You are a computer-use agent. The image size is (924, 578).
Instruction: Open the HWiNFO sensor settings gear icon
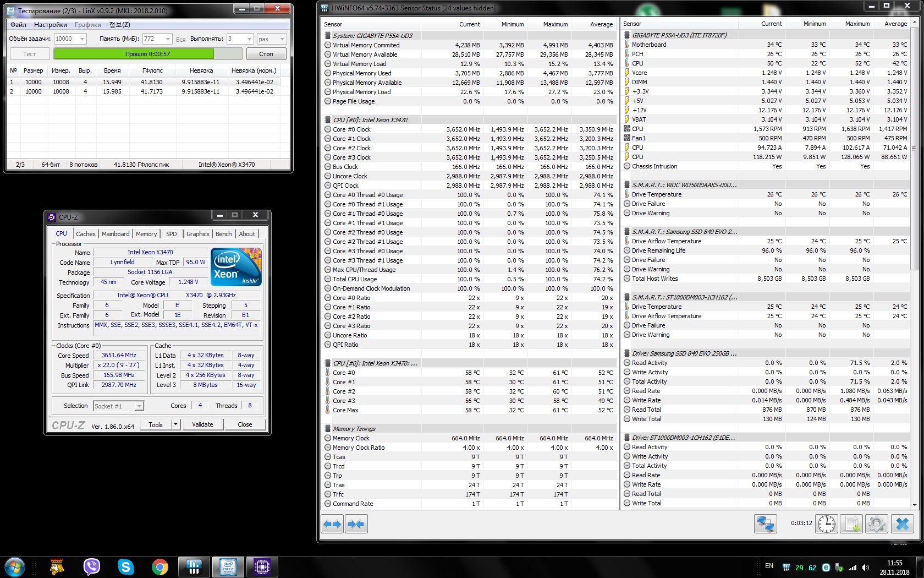coord(877,524)
